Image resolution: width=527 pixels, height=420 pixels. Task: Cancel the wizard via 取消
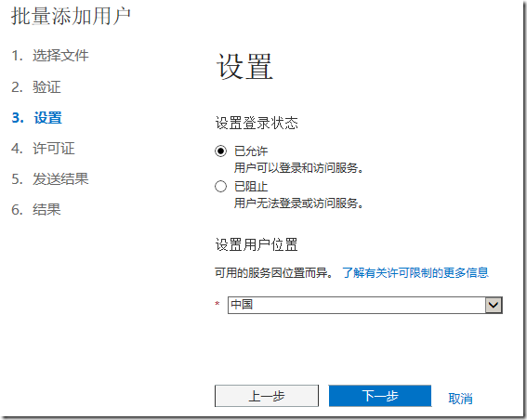tap(460, 399)
